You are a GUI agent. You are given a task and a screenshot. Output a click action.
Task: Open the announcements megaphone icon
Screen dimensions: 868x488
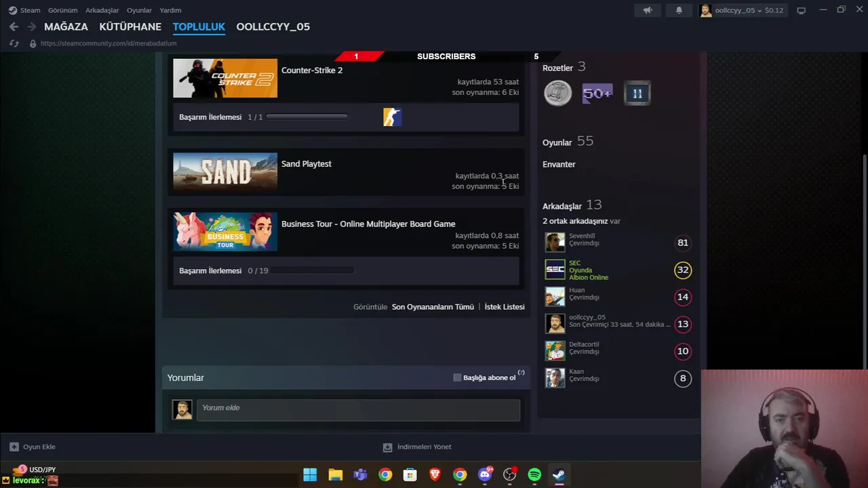click(x=648, y=10)
